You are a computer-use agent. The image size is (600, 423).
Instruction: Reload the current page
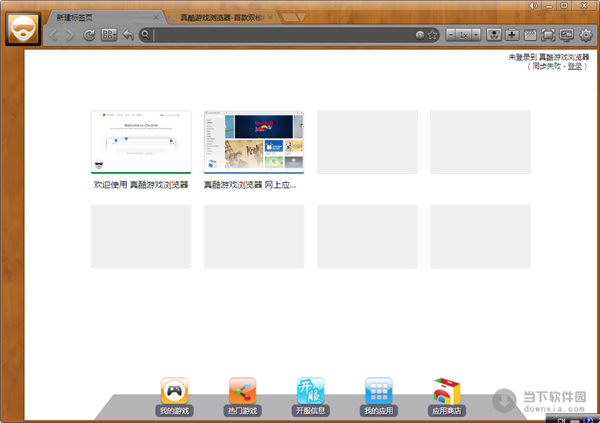click(x=89, y=35)
